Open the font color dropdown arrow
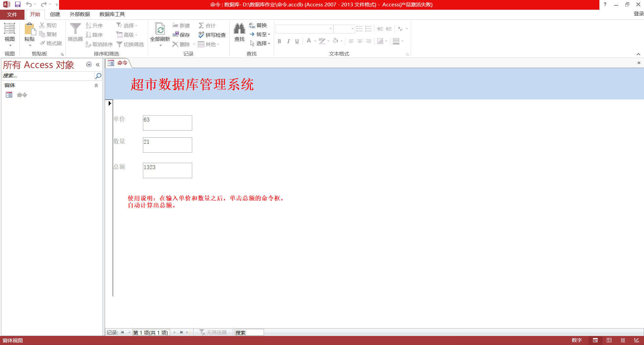644x345 pixels. pos(315,41)
